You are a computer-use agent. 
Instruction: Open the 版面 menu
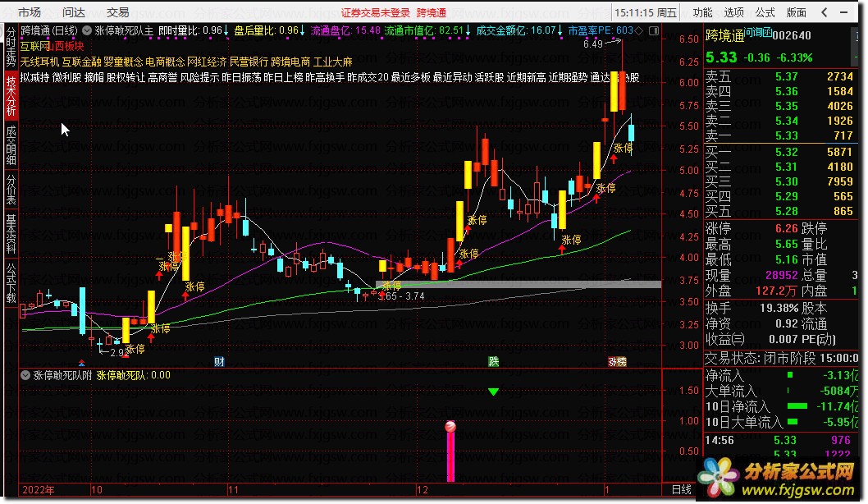796,12
